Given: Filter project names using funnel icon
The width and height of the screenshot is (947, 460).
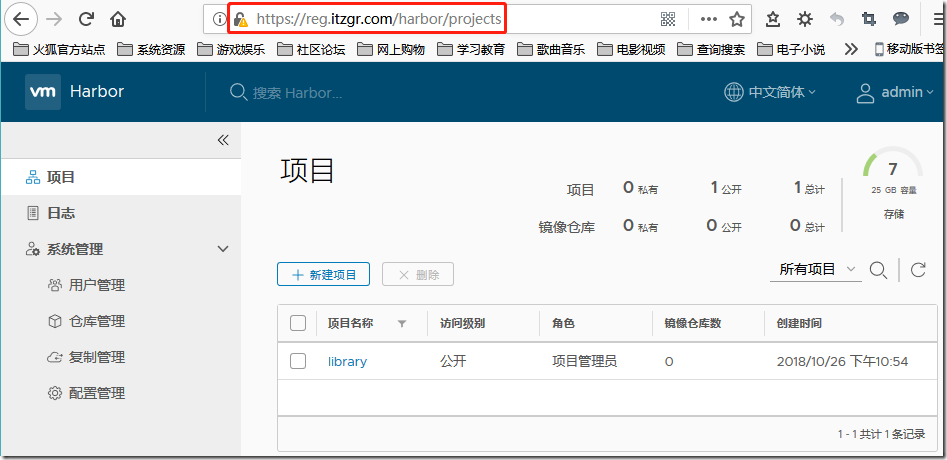Looking at the screenshot, I should [x=402, y=324].
